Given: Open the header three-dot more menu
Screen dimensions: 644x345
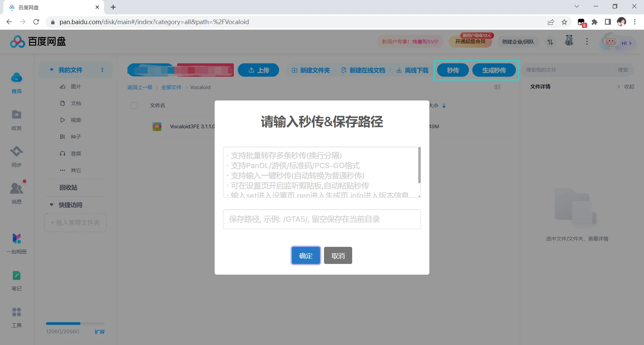Looking at the screenshot, I should (x=587, y=42).
